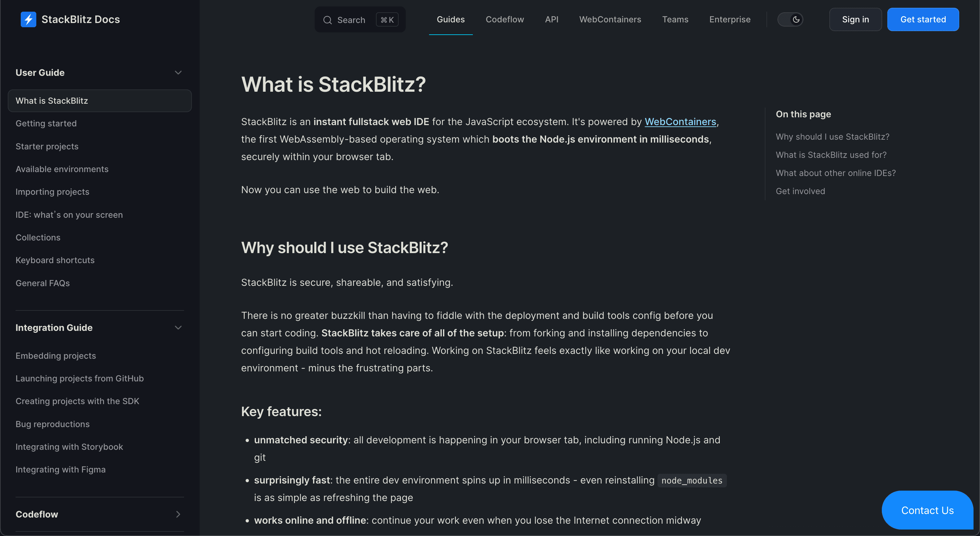The image size is (980, 536).
Task: Go to Enterprise navigation item
Action: pyautogui.click(x=730, y=19)
